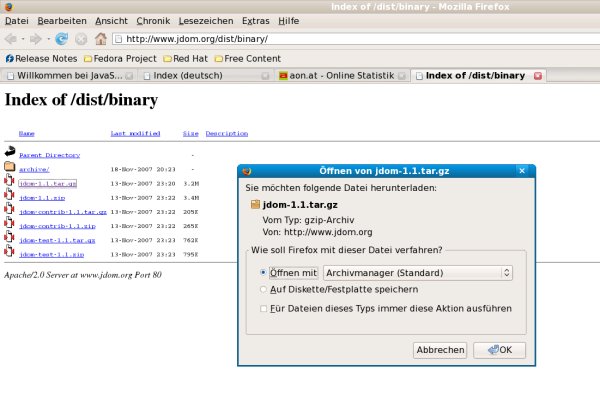Image resolution: width=600 pixels, height=413 pixels.
Task: Open the Lesezeichen menu
Action: click(208, 20)
